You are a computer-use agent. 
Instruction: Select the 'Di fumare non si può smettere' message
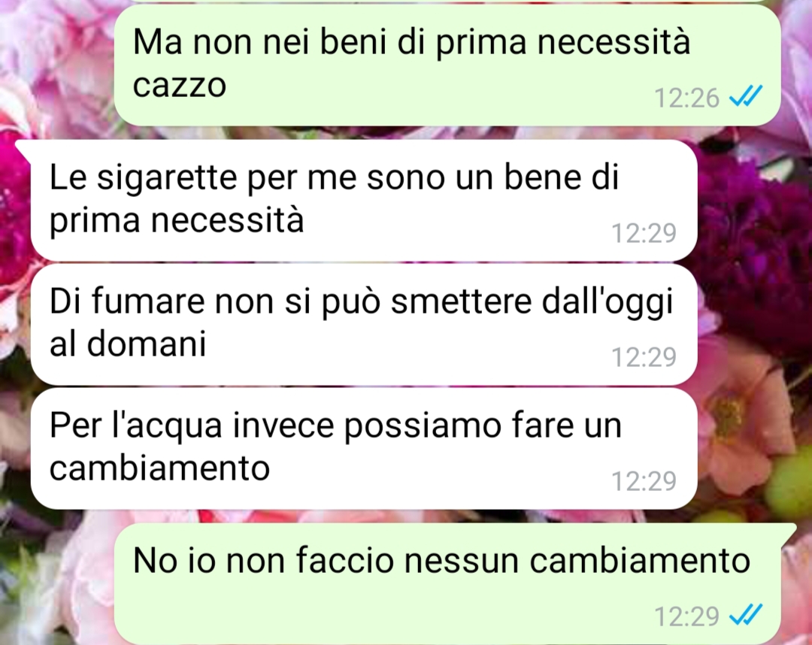[x=364, y=324]
